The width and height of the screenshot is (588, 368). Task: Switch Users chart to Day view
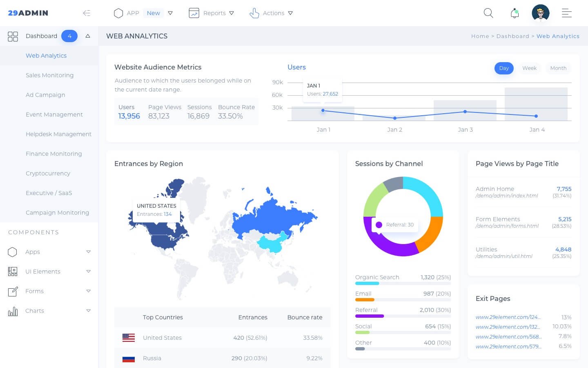(x=503, y=68)
